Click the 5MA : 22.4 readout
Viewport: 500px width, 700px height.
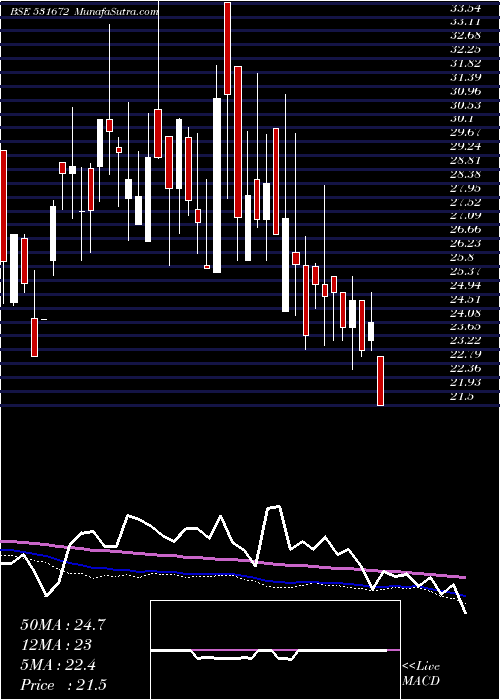pyautogui.click(x=58, y=665)
